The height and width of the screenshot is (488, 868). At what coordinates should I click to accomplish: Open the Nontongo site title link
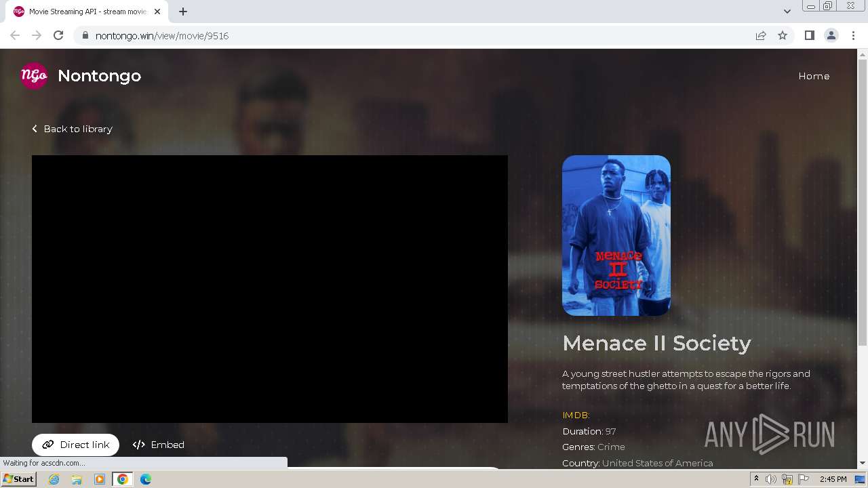tap(99, 76)
